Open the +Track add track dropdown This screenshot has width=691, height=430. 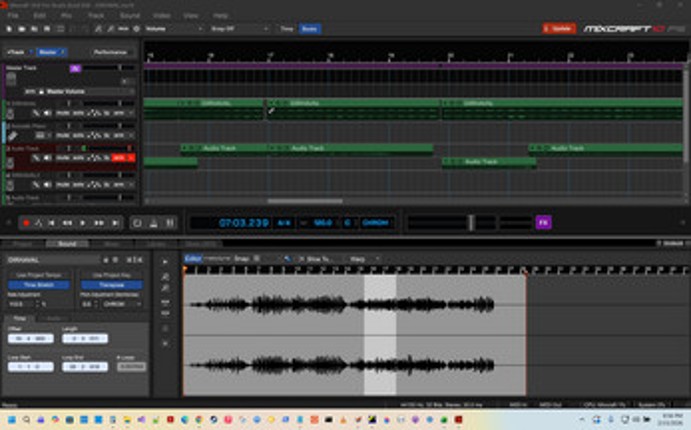(x=17, y=51)
